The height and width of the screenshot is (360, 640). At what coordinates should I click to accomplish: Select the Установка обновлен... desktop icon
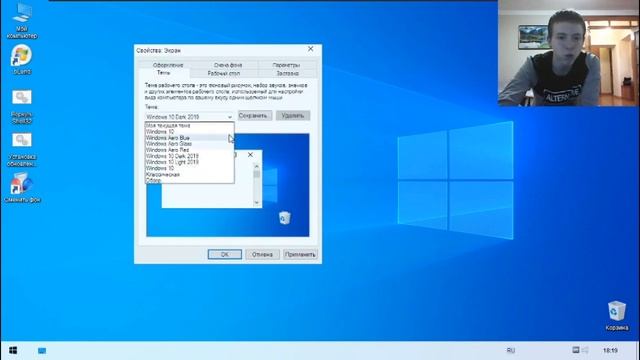tap(22, 150)
